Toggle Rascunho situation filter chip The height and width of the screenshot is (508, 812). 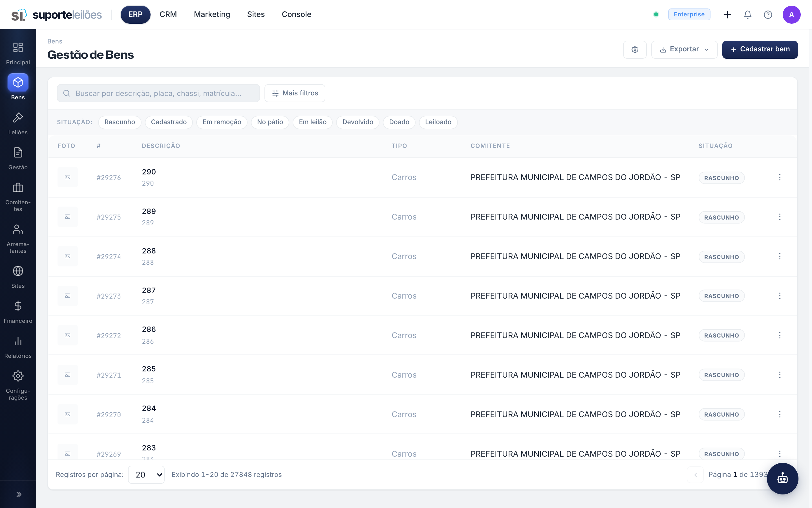(x=120, y=122)
